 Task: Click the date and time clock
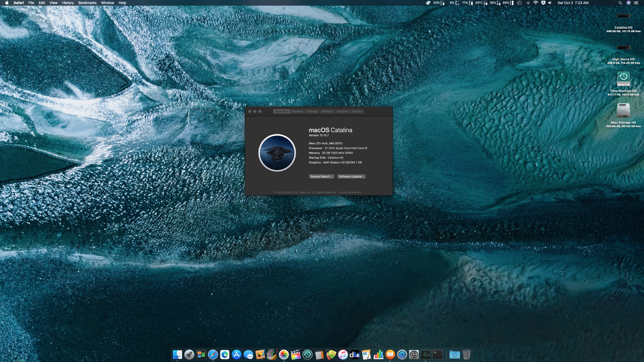pos(573,3)
